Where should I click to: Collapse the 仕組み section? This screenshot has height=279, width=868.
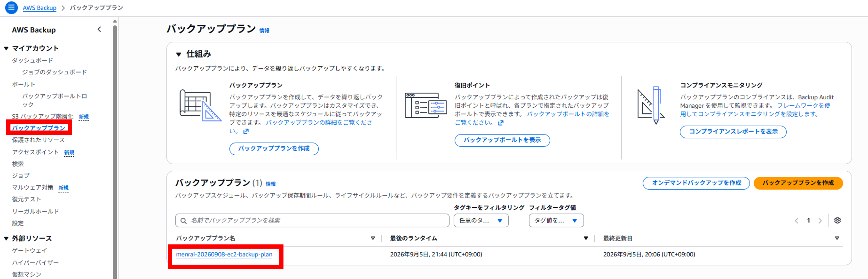pos(179,54)
